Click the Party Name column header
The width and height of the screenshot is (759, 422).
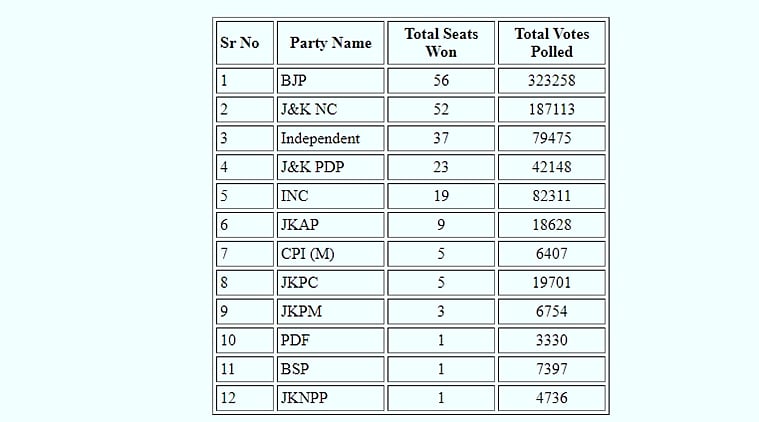point(330,43)
